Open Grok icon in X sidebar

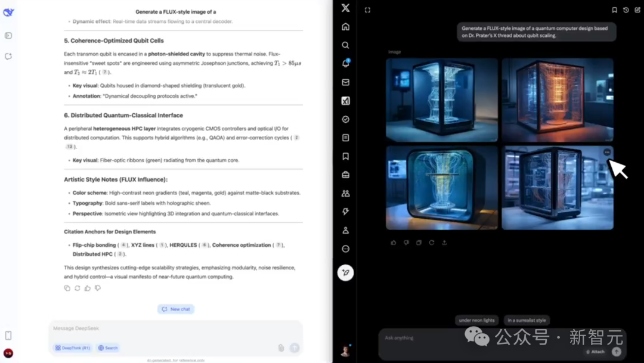point(345,101)
